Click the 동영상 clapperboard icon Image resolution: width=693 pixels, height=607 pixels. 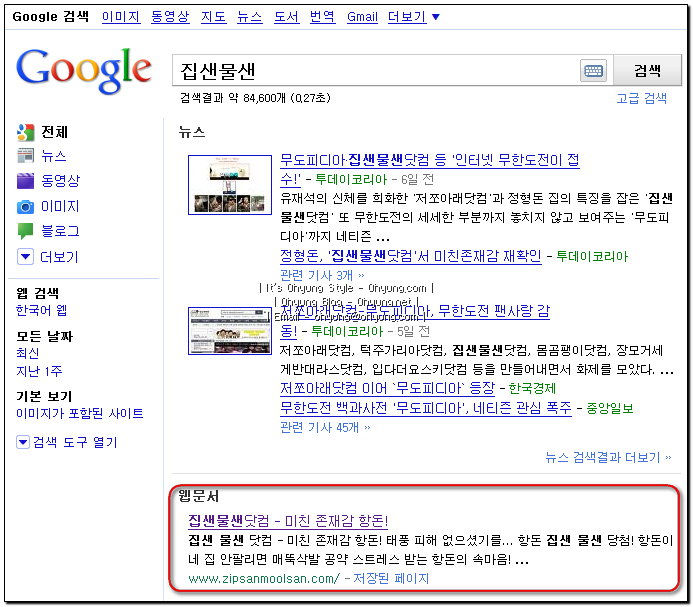[26, 180]
